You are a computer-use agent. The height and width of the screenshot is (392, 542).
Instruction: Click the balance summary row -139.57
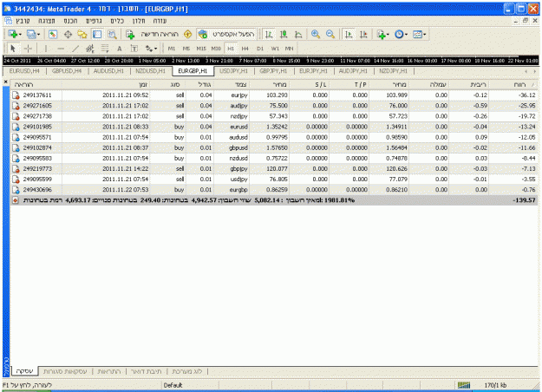point(274,200)
